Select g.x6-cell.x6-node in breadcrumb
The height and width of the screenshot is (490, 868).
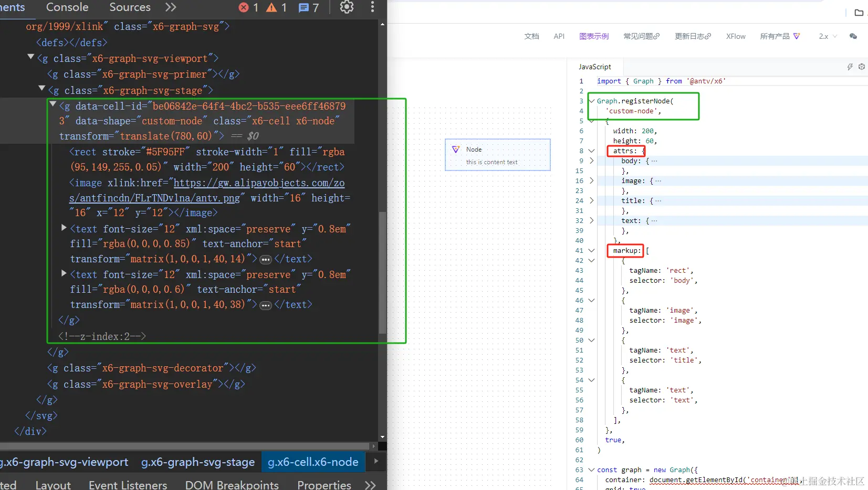(x=313, y=462)
